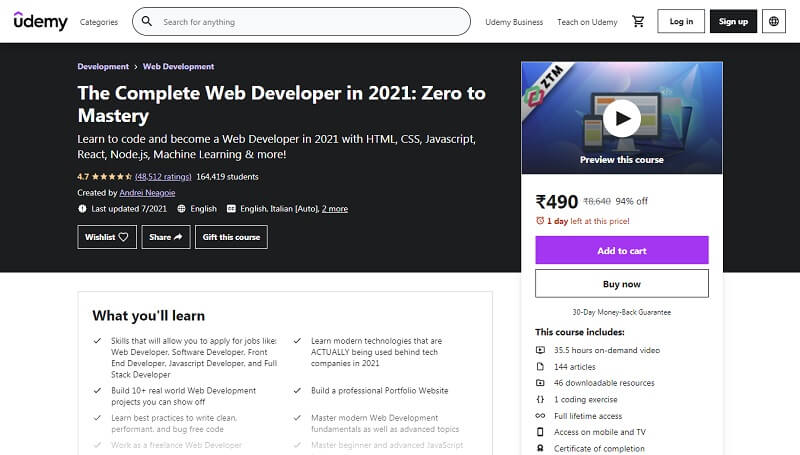Focus the 'Search for anything' field
Image resolution: width=800 pixels, height=455 pixels.
pyautogui.click(x=301, y=21)
